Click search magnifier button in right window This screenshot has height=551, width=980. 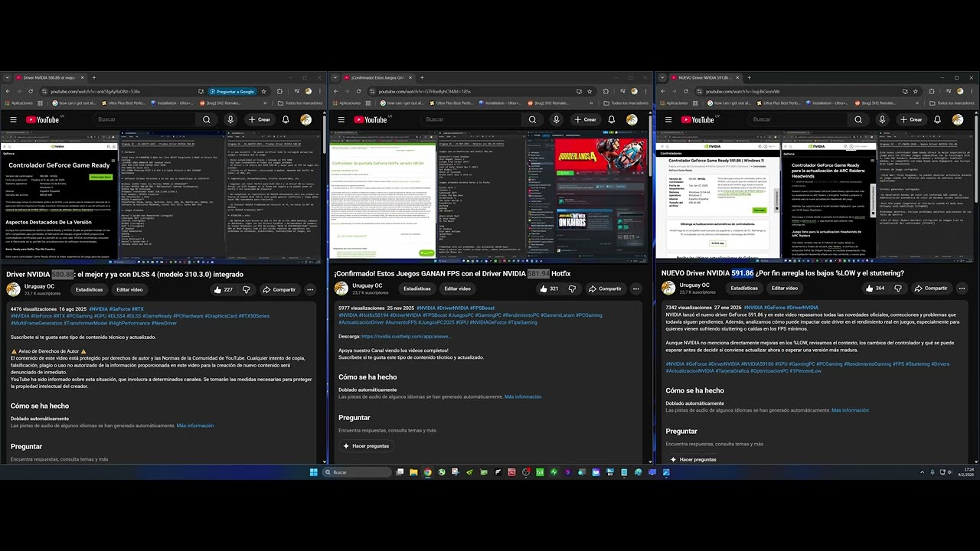[859, 119]
